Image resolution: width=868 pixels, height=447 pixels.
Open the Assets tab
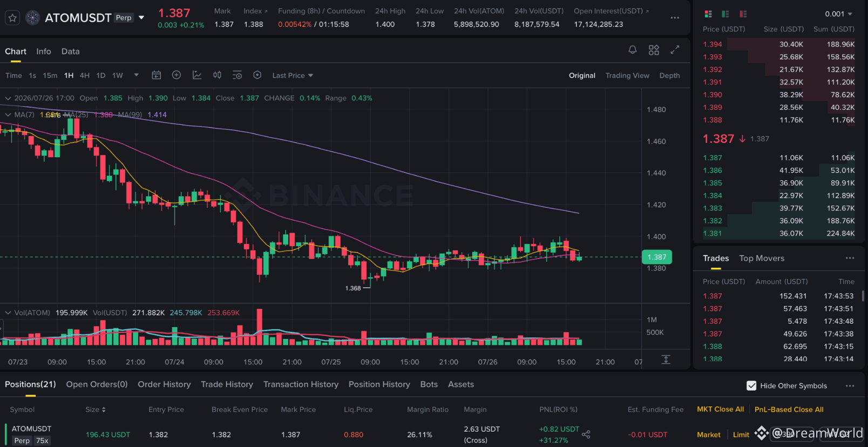click(x=461, y=384)
